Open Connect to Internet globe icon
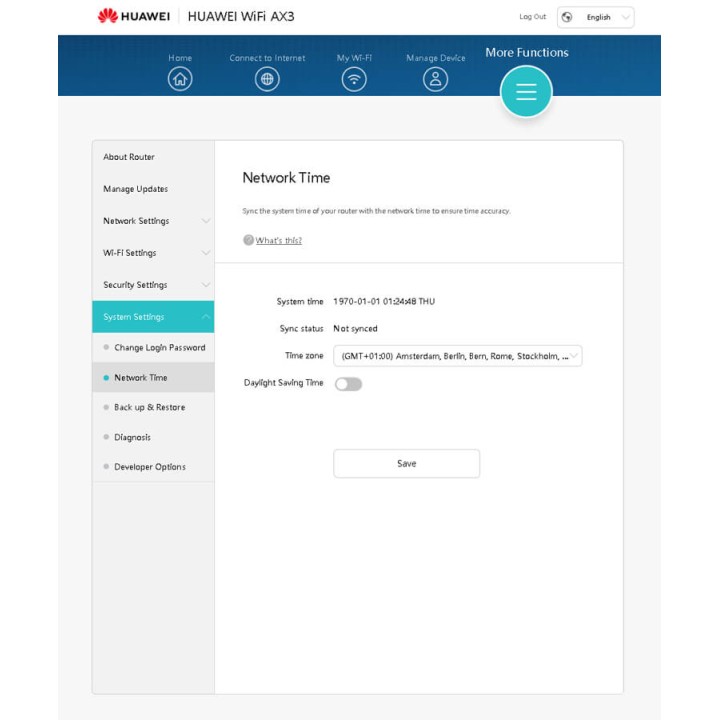The height and width of the screenshot is (720, 720). point(267,79)
